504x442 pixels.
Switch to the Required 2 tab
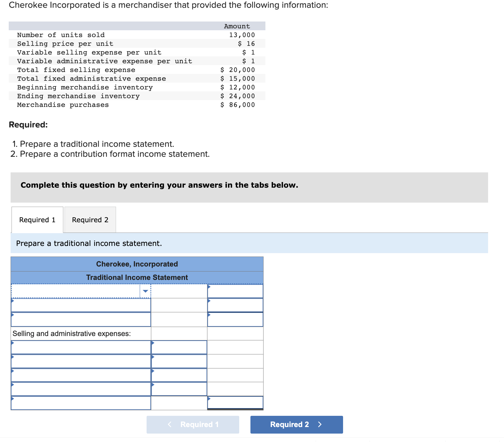click(x=90, y=220)
